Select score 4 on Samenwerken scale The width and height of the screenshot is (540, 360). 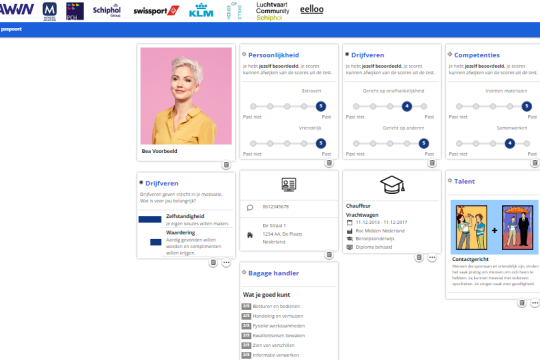coord(510,143)
